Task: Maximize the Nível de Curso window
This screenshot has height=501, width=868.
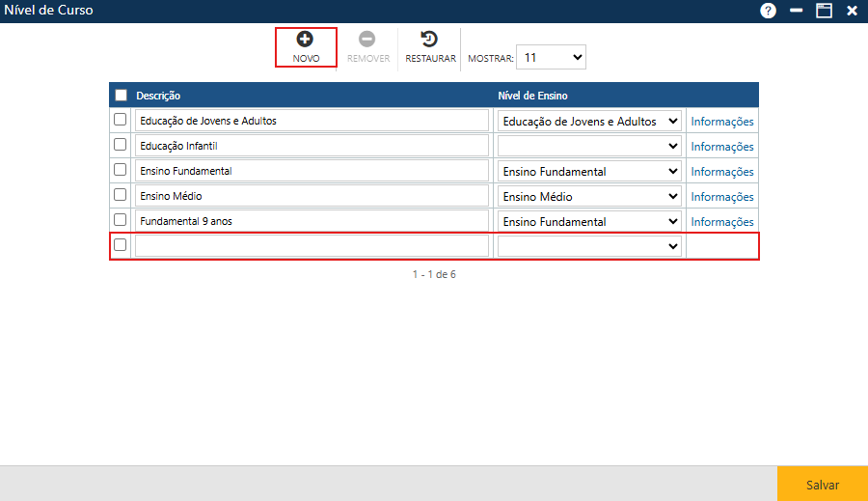Action: point(824,11)
